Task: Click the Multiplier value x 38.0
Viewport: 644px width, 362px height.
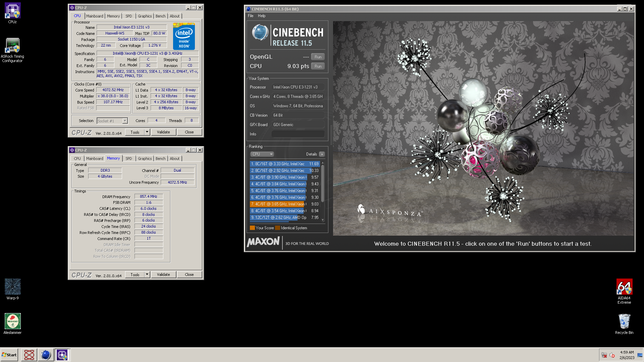Action: 113,96
